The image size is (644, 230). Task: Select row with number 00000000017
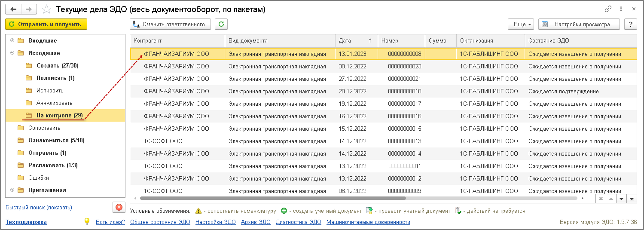point(383,104)
